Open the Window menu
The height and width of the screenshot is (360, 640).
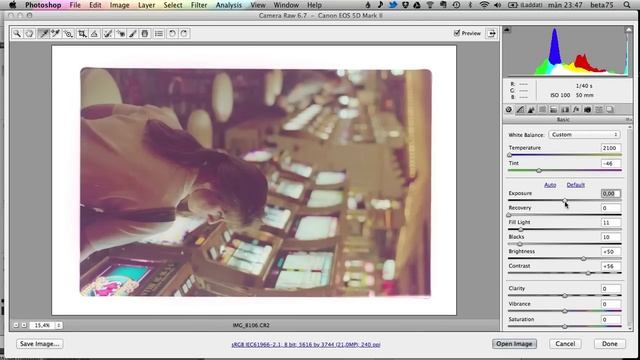pos(286,5)
